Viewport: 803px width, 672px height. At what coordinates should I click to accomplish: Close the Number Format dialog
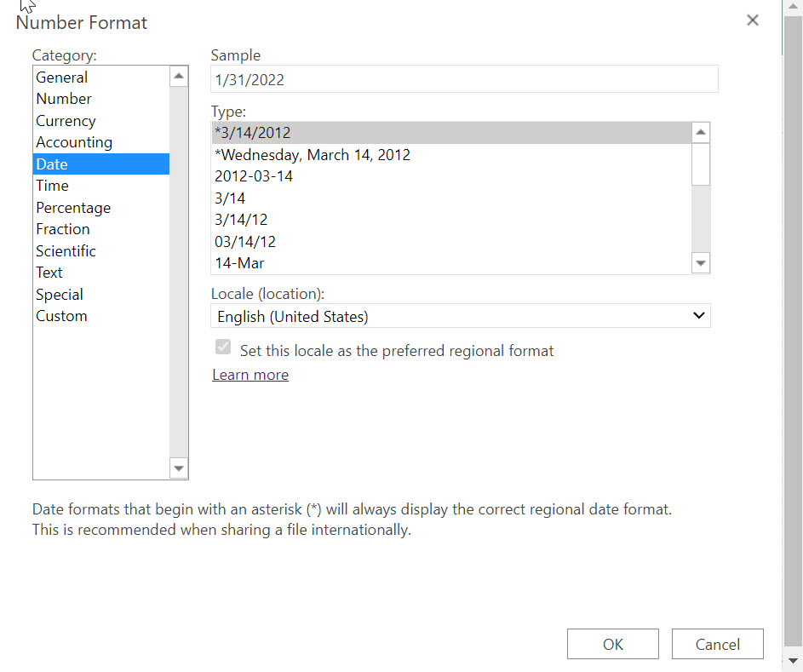click(753, 20)
